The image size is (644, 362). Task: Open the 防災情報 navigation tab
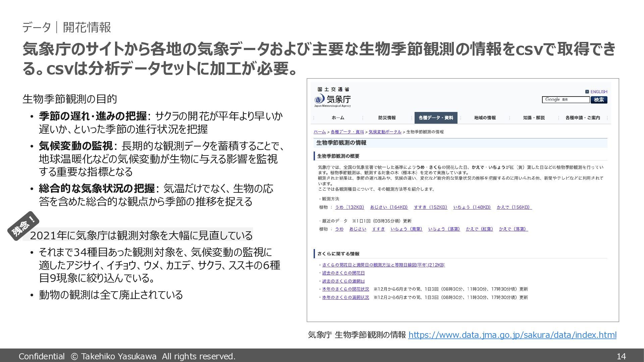(387, 118)
